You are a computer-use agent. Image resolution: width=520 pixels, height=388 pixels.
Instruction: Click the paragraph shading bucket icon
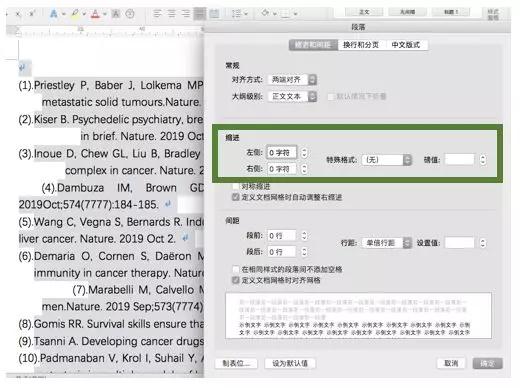pos(265,13)
